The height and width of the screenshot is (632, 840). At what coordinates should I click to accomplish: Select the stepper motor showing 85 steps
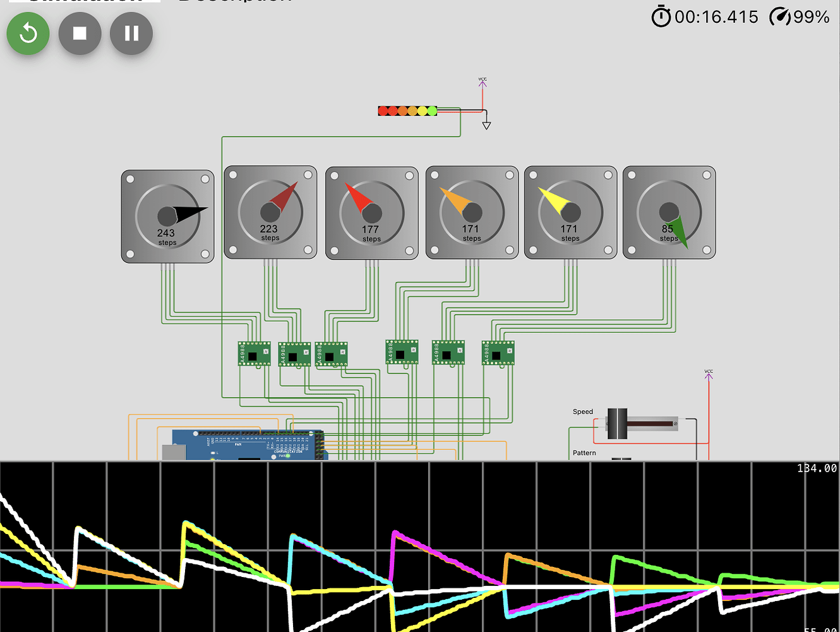click(669, 212)
